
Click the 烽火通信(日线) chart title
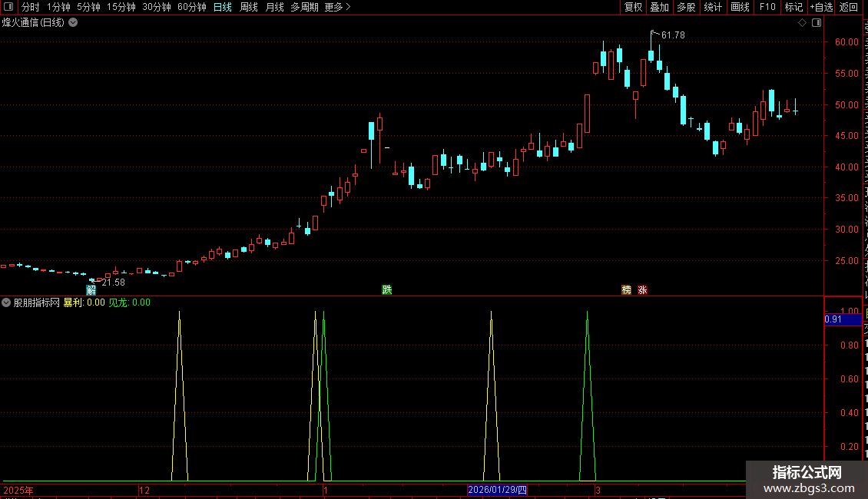[x=33, y=23]
